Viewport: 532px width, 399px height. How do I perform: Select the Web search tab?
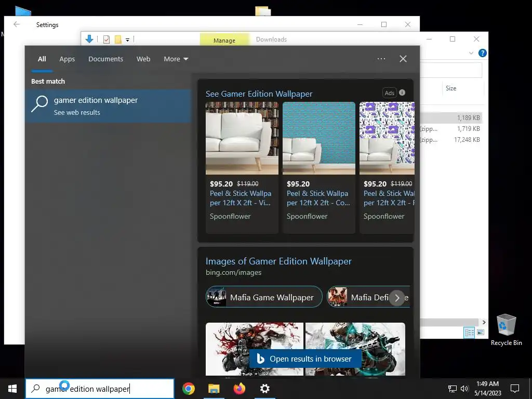pyautogui.click(x=143, y=59)
